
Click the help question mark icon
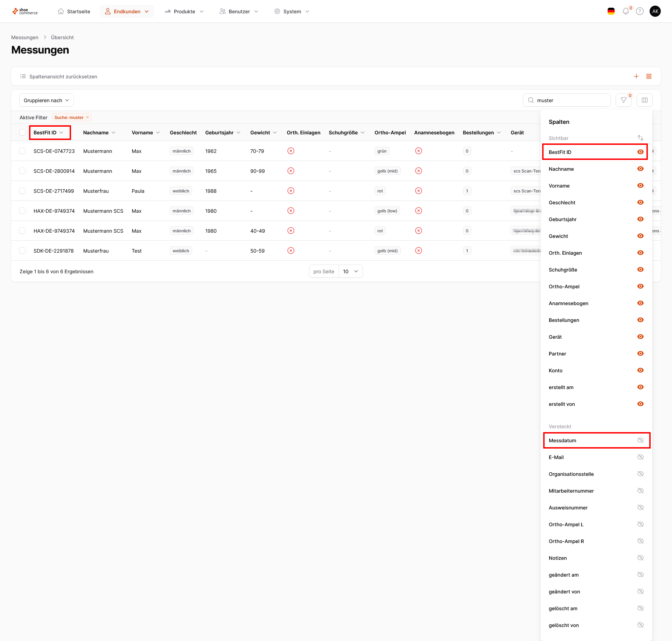point(640,12)
